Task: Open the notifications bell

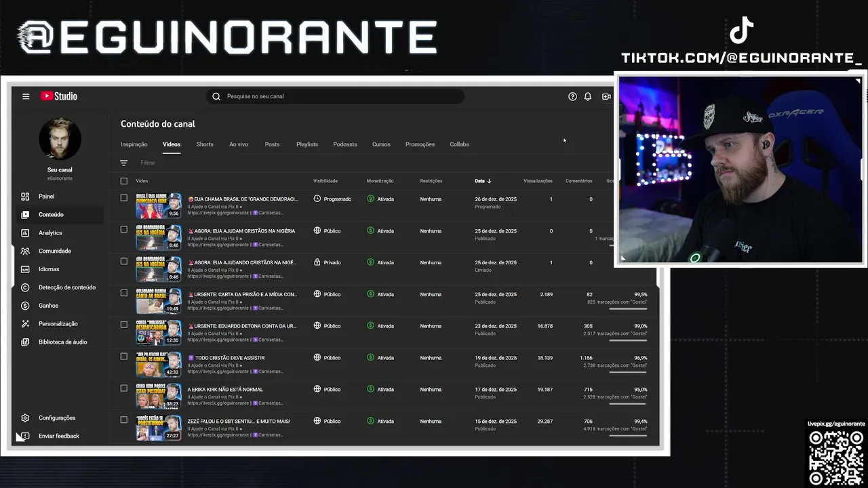Action: tap(588, 96)
